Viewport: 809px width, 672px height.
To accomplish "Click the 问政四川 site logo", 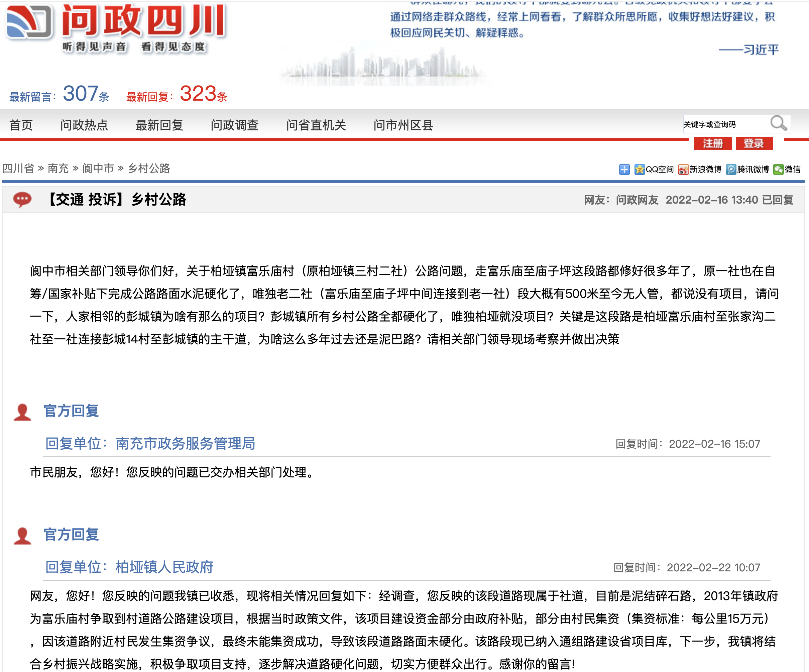I will [x=117, y=28].
